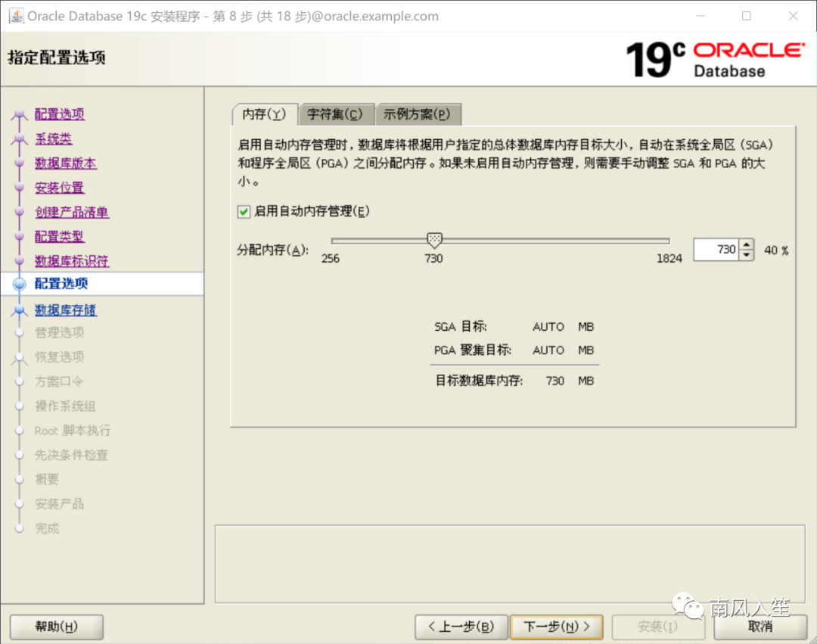Viewport: 817px width, 644px height.
Task: Toggle 启用自动内存管理(E) checkbox
Action: click(x=244, y=212)
